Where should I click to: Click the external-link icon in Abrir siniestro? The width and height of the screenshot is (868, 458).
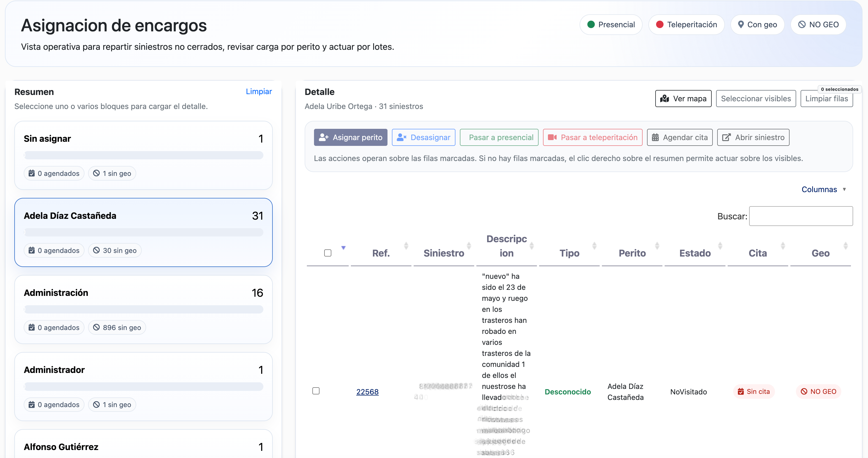727,138
